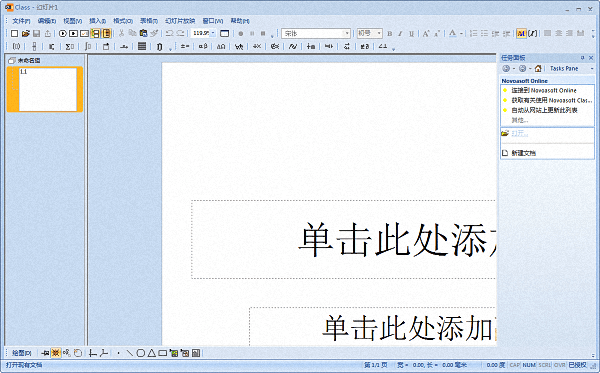The image size is (600, 373).
Task: Open the 幻灯片放映 menu
Action: pyautogui.click(x=180, y=21)
